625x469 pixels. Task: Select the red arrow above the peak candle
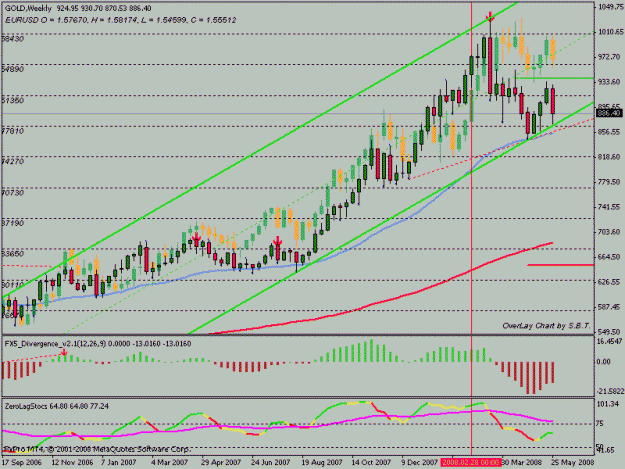[490, 16]
